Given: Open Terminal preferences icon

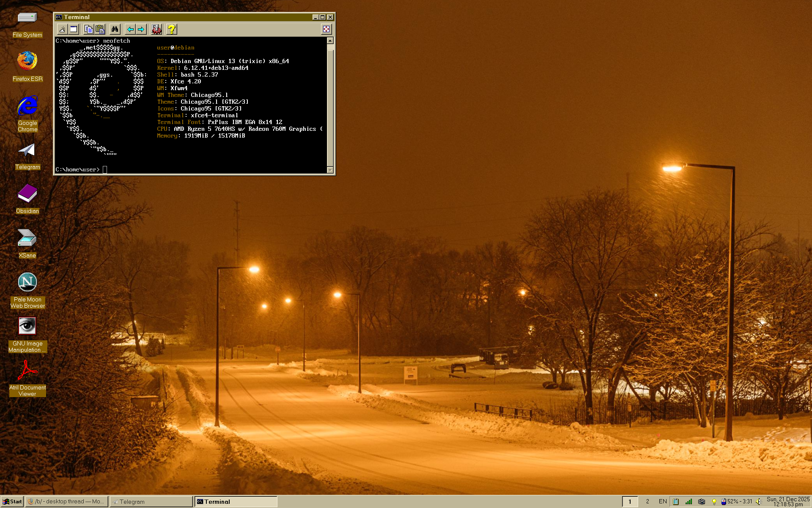Looking at the screenshot, I should tap(156, 29).
